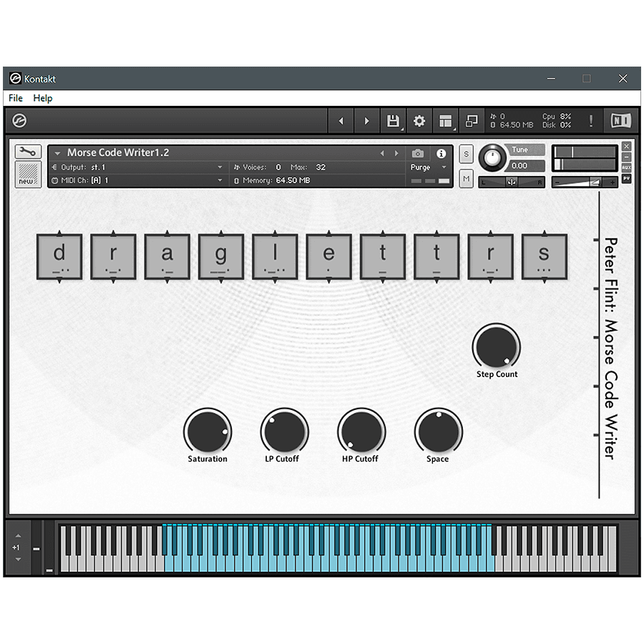Viewport: 644px width, 644px height.
Task: Click the LP Cutoff knob
Action: [284, 431]
